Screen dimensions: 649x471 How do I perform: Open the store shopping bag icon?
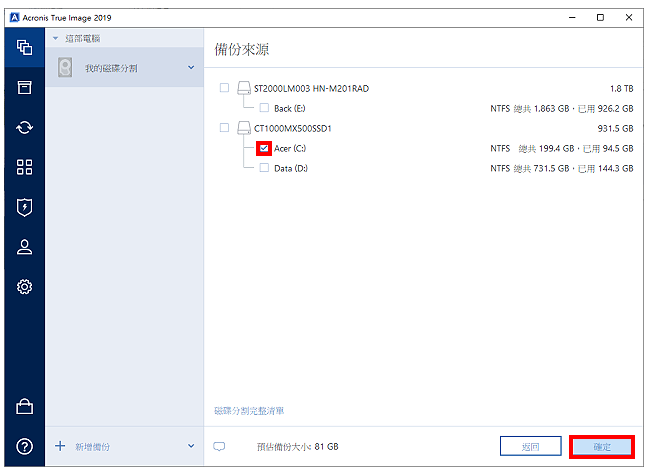pyautogui.click(x=24, y=406)
